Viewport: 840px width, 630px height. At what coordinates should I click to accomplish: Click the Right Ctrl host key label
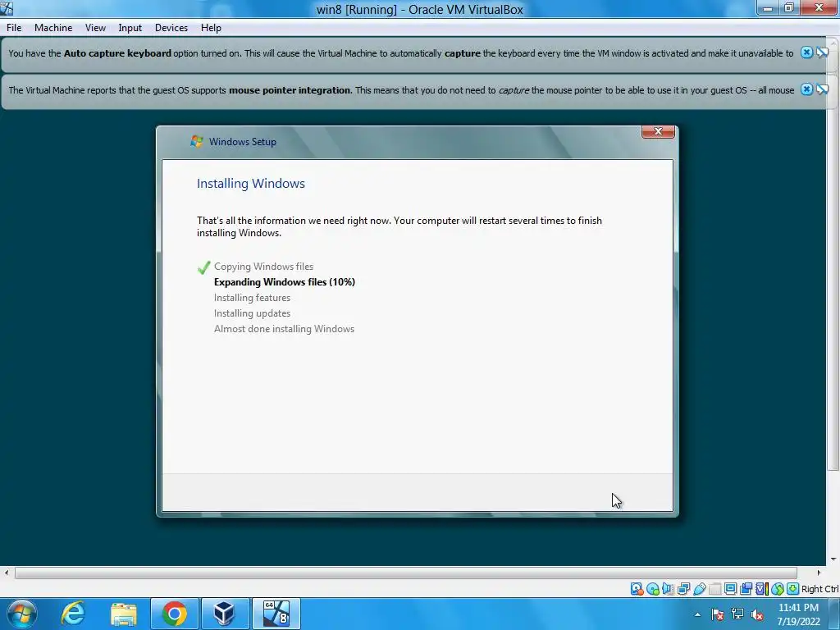point(820,589)
